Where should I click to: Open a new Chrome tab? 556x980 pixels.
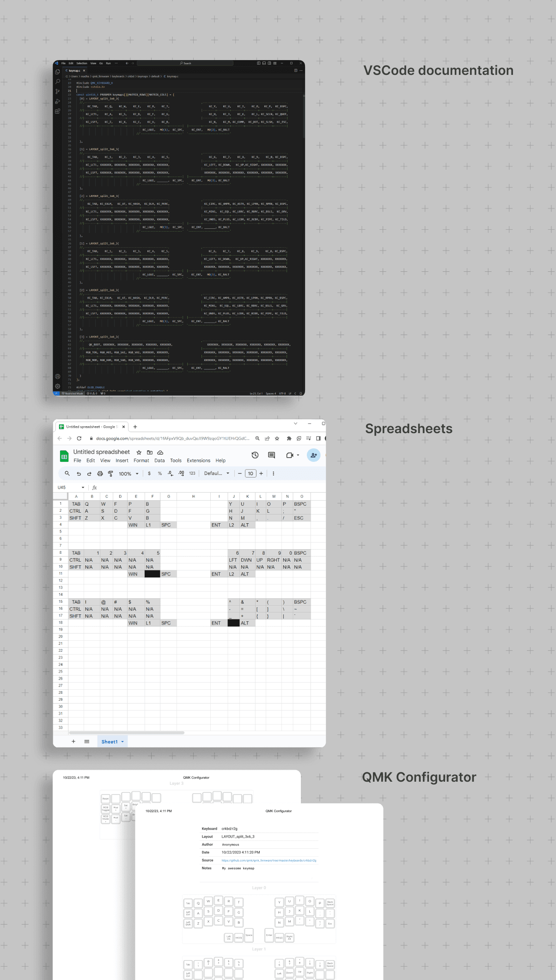coord(135,427)
